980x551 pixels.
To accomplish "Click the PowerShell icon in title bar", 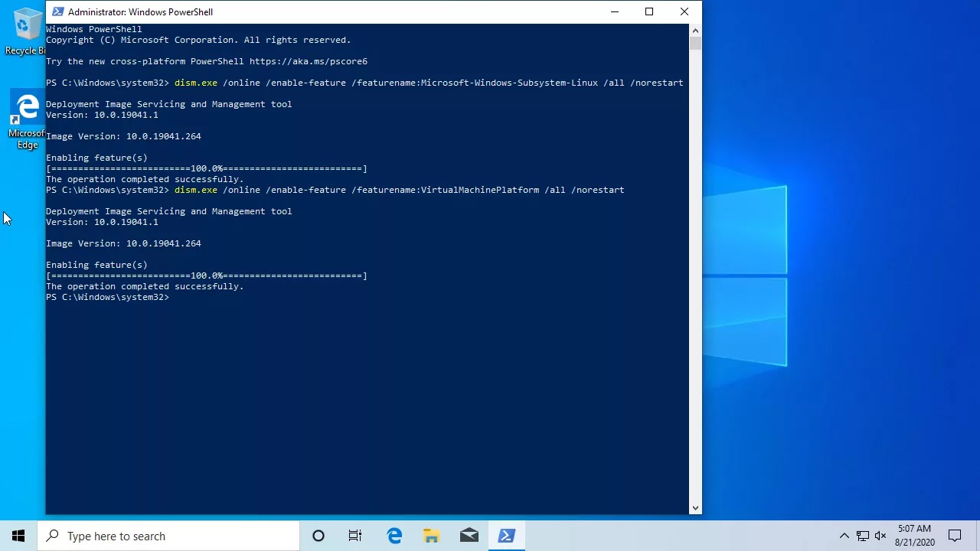I will click(x=57, y=11).
